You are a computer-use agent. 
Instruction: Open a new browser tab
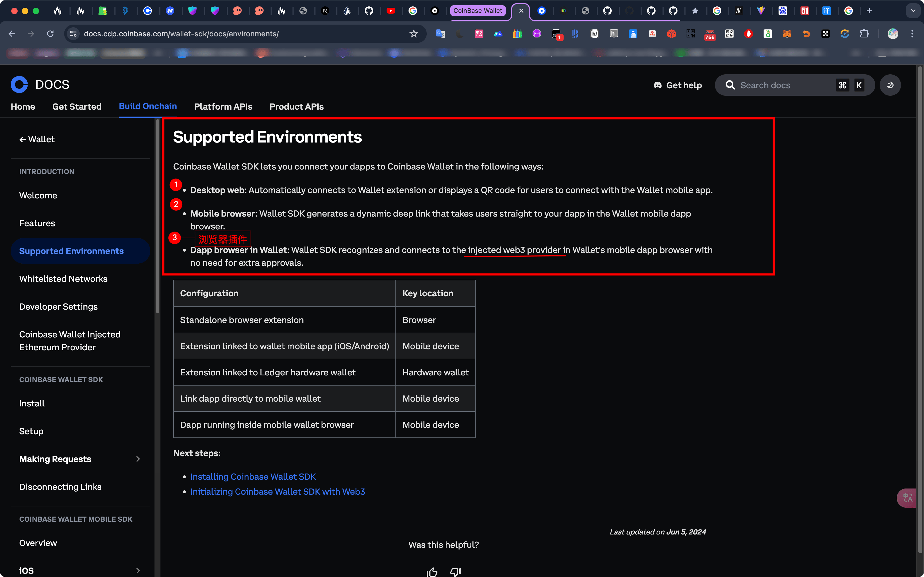[869, 11]
